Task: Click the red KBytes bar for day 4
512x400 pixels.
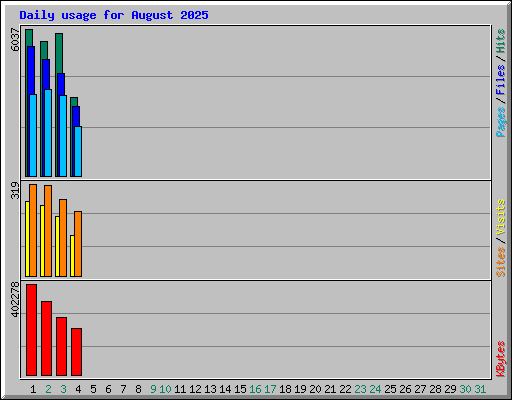Action: (x=77, y=352)
